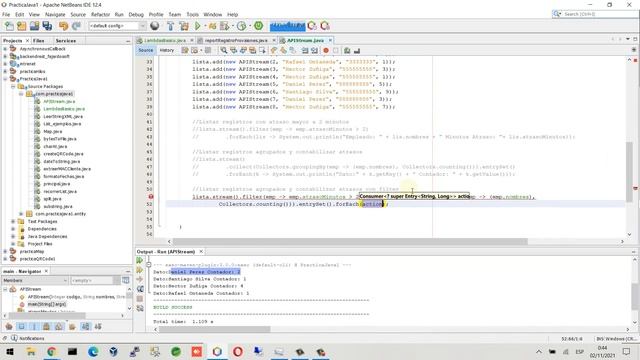Viewport: 640px width, 360px height.
Task: Collapse APIStream class node in Navigator
Action: (x=5, y=289)
